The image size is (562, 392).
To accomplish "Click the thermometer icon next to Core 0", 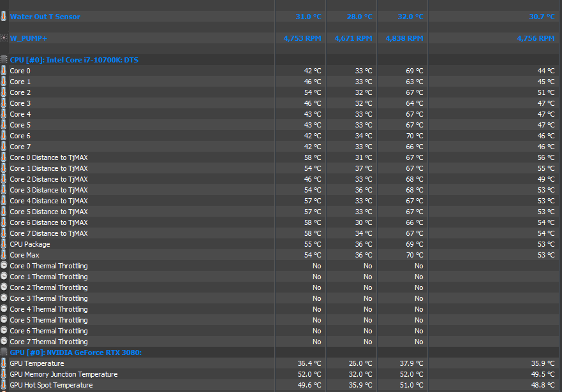I will coord(4,71).
